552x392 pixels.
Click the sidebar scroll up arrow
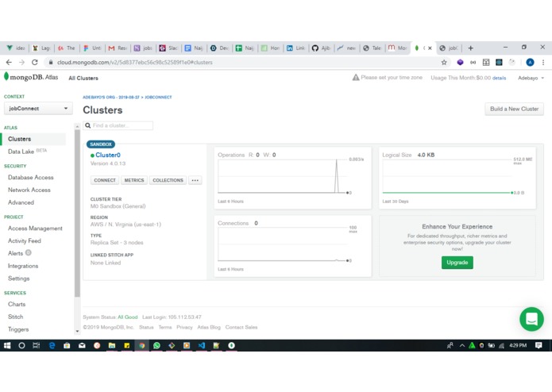click(x=77, y=126)
